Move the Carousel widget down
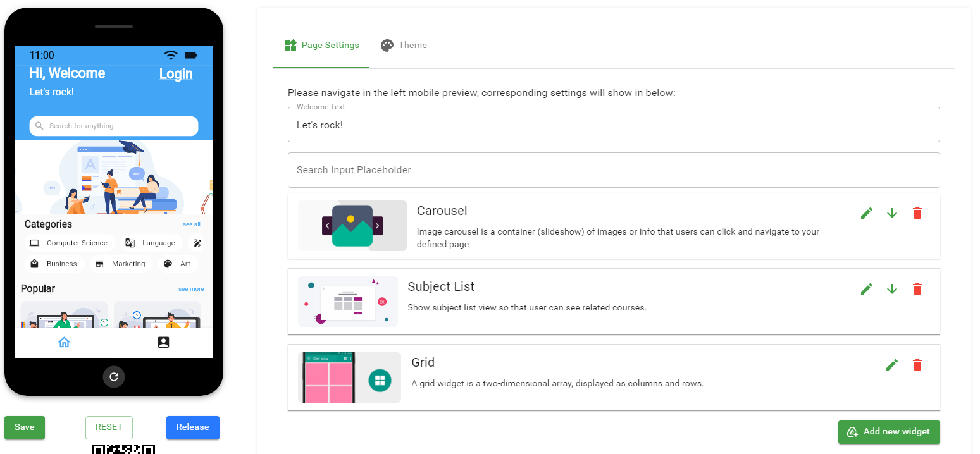This screenshot has width=980, height=454. tap(892, 213)
